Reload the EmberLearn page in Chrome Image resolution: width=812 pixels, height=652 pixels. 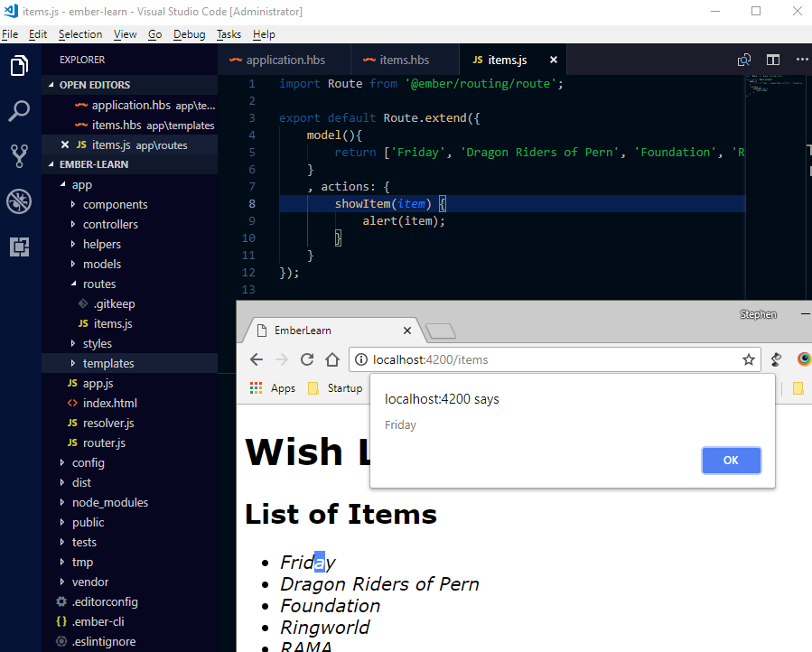coord(307,359)
